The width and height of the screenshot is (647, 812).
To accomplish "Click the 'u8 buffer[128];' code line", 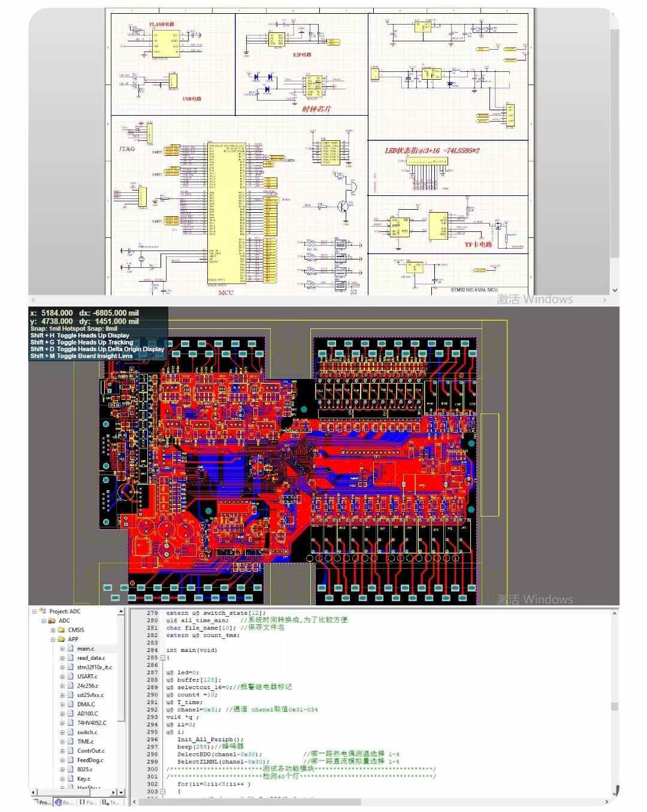I will click(x=194, y=680).
